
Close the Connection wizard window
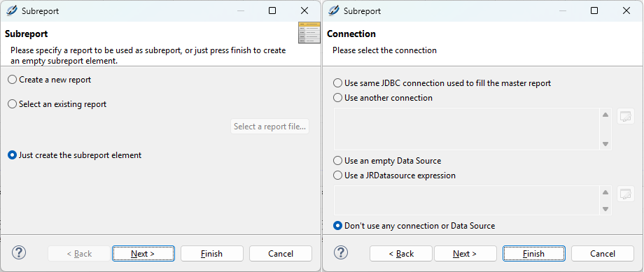click(x=626, y=10)
